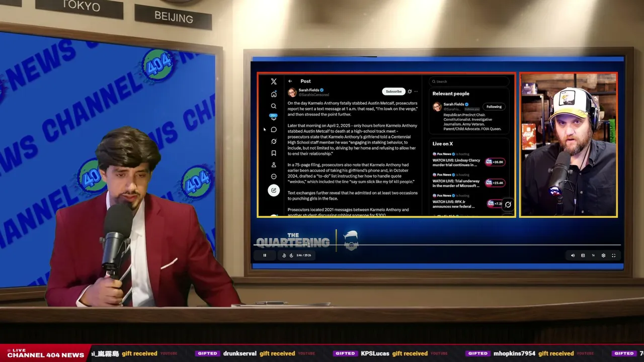
Task: Pause the video with the pause button
Action: (265, 255)
